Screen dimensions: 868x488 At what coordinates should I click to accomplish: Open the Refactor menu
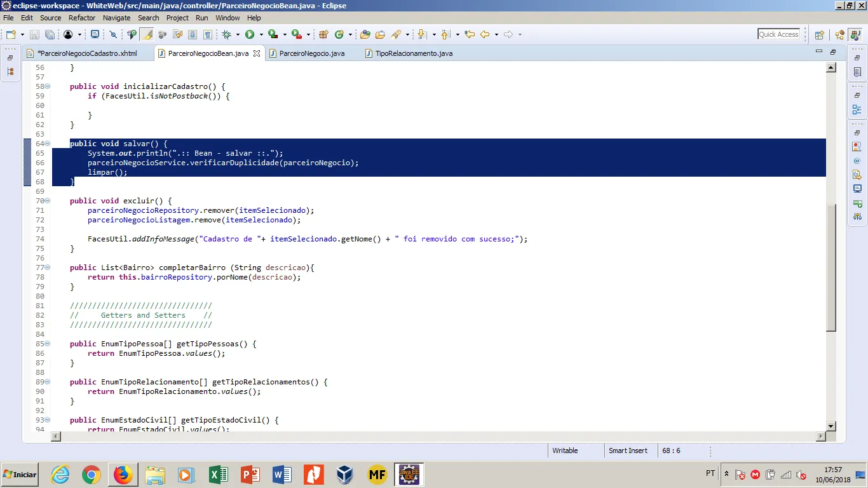81,18
